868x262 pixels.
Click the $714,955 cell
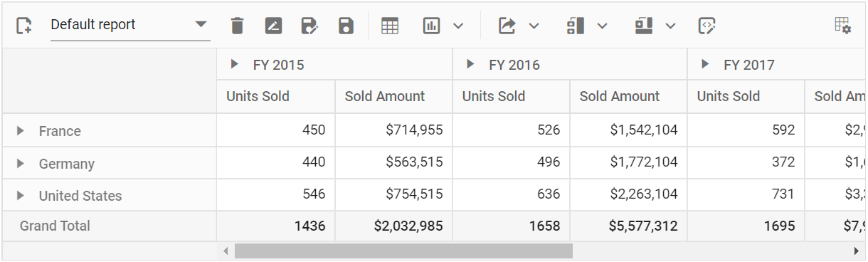pyautogui.click(x=393, y=130)
